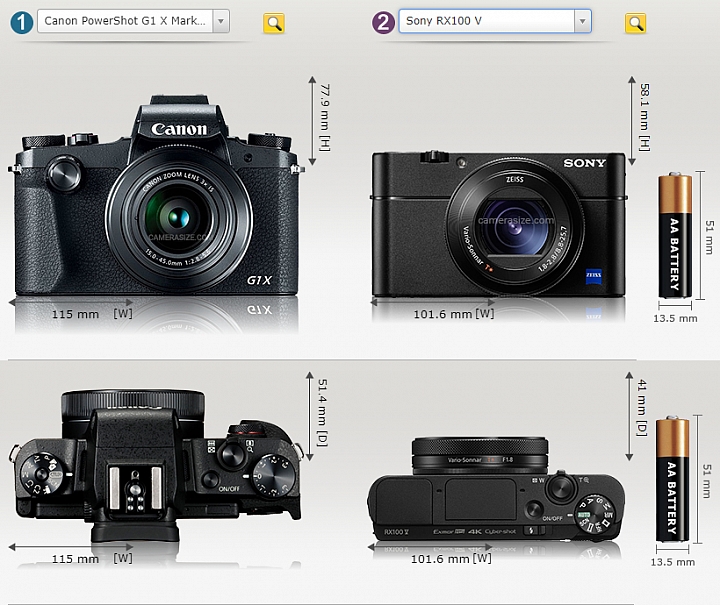Click the Canon G1 X top view image

click(x=156, y=465)
